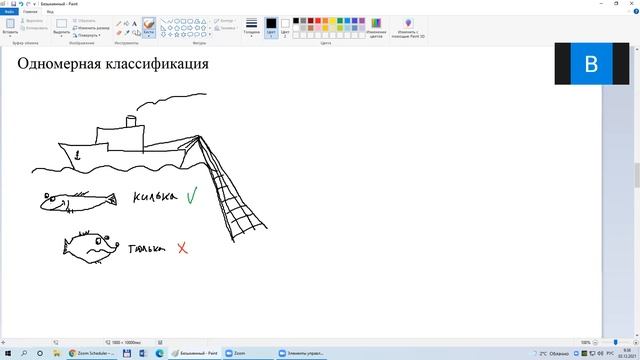This screenshot has height=360, width=640.
Task: Click the Paint Help question mark icon
Action: tap(636, 12)
